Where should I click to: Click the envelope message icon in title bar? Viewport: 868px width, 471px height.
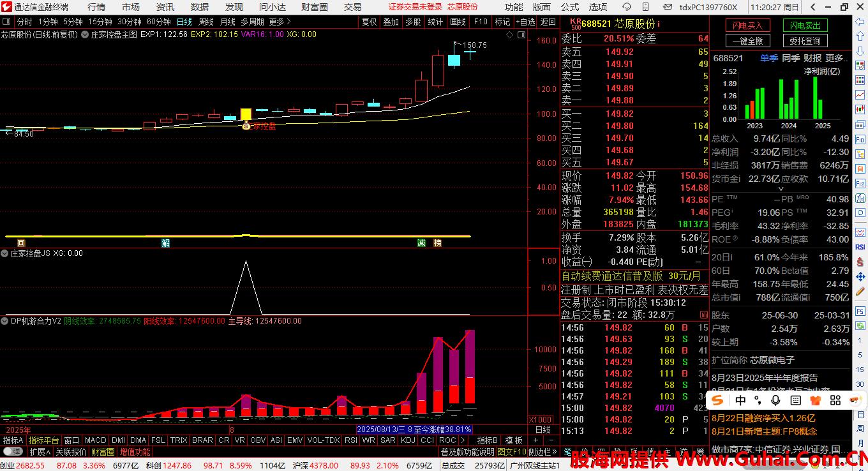click(x=668, y=7)
